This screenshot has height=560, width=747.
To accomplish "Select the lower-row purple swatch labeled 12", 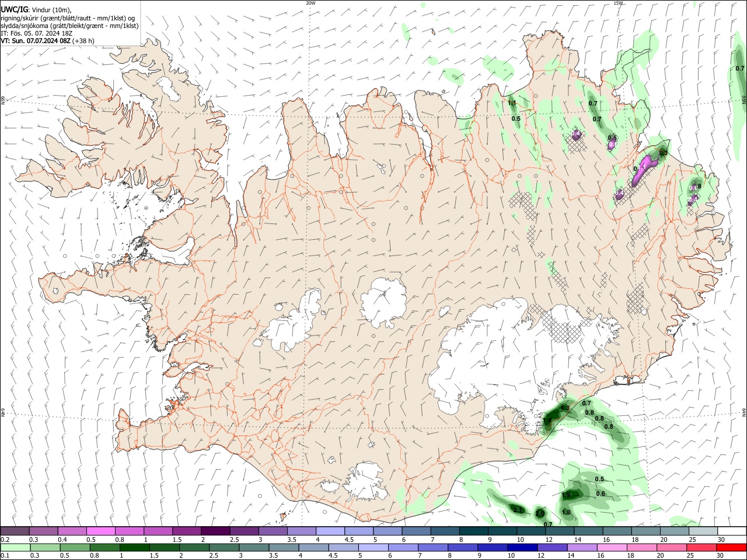I will (551, 548).
